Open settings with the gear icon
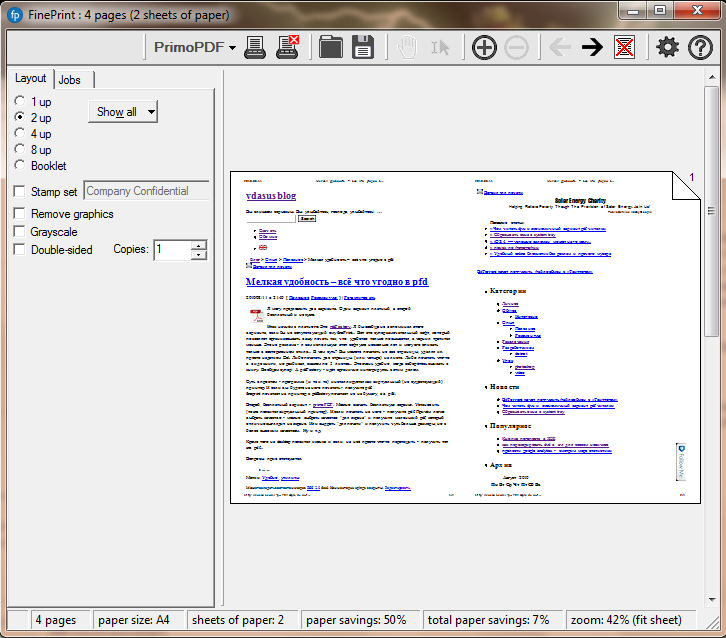This screenshot has height=638, width=726. 667,47
